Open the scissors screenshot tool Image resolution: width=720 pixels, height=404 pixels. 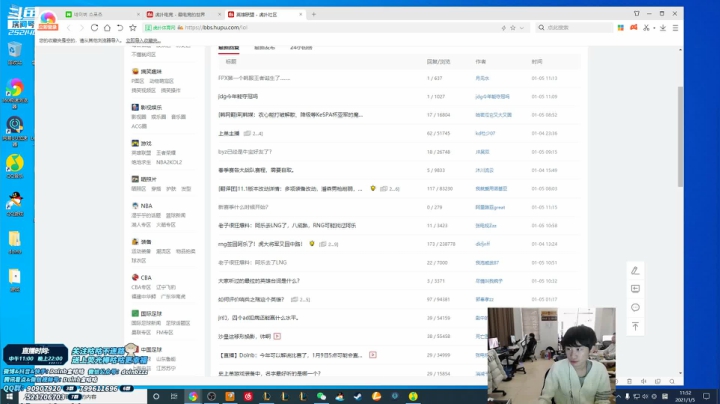(646, 28)
